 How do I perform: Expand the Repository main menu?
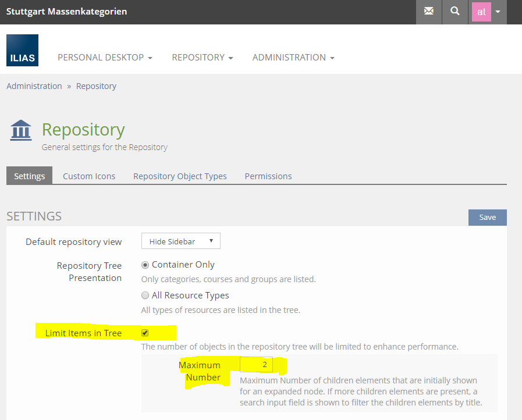[x=202, y=58]
